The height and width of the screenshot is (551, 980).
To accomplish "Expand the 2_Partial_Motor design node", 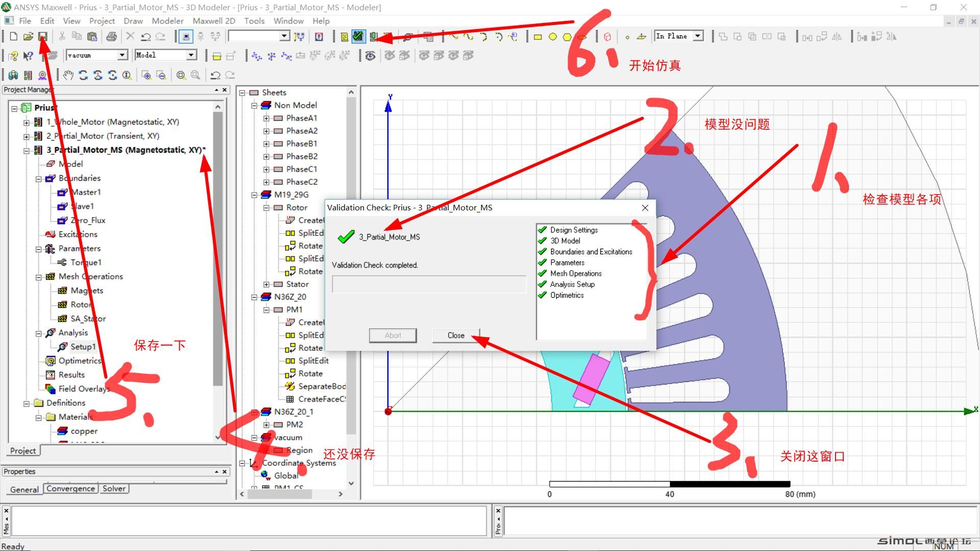I will pos(27,136).
